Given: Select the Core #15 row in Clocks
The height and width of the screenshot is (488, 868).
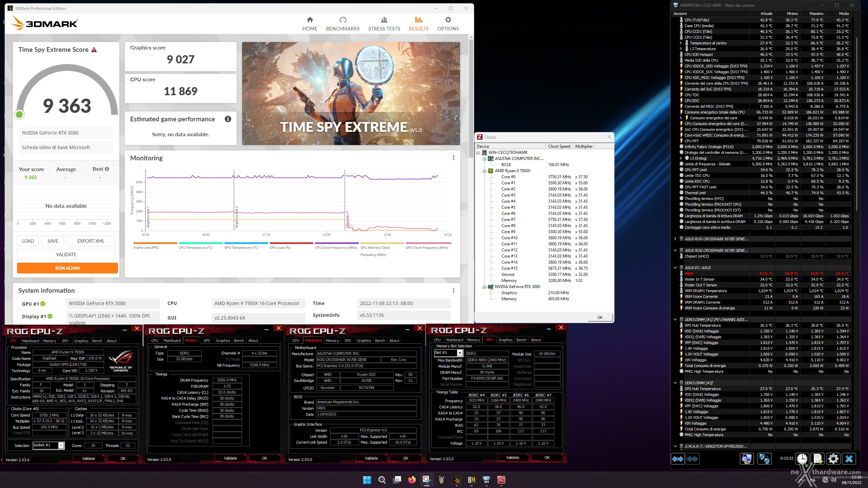Looking at the screenshot, I should coord(544,268).
